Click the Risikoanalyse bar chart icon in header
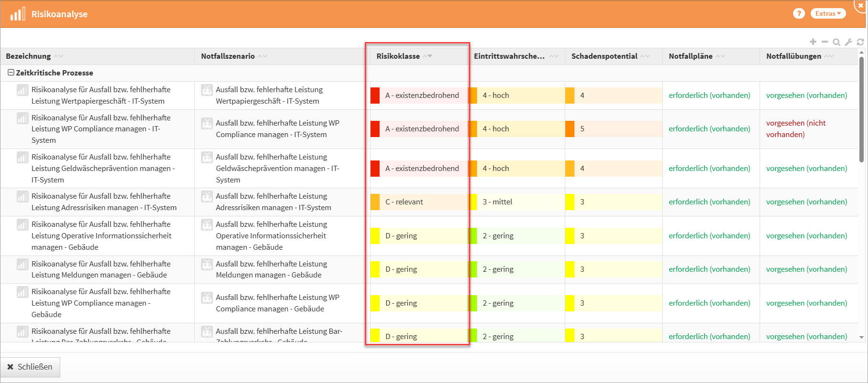 click(x=18, y=14)
